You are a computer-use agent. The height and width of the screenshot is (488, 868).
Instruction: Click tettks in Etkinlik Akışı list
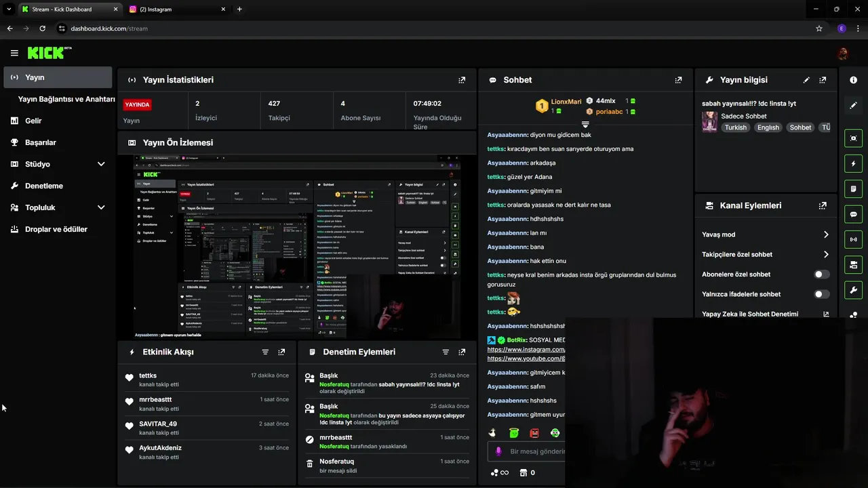pos(148,375)
